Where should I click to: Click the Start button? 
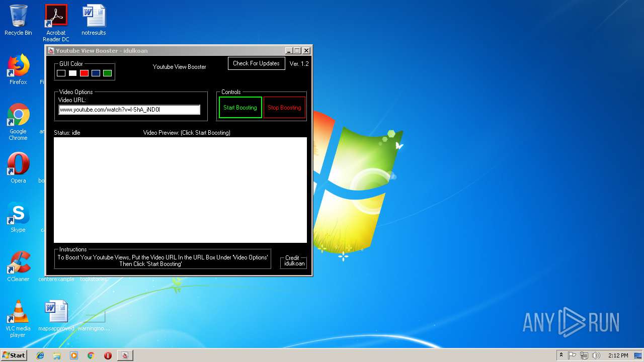(14, 355)
